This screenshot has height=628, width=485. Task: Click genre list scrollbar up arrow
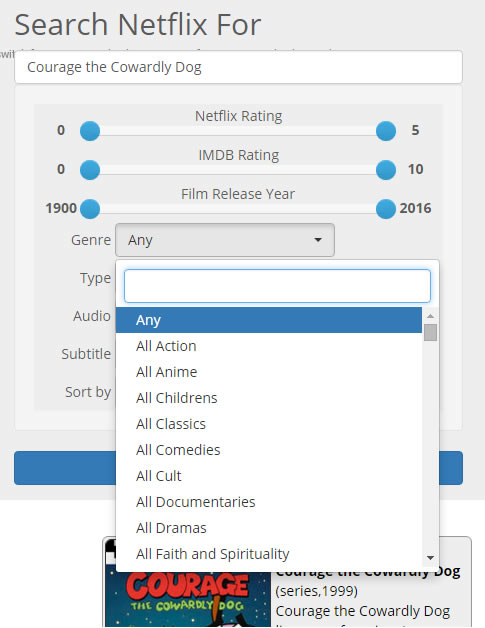[x=431, y=316]
